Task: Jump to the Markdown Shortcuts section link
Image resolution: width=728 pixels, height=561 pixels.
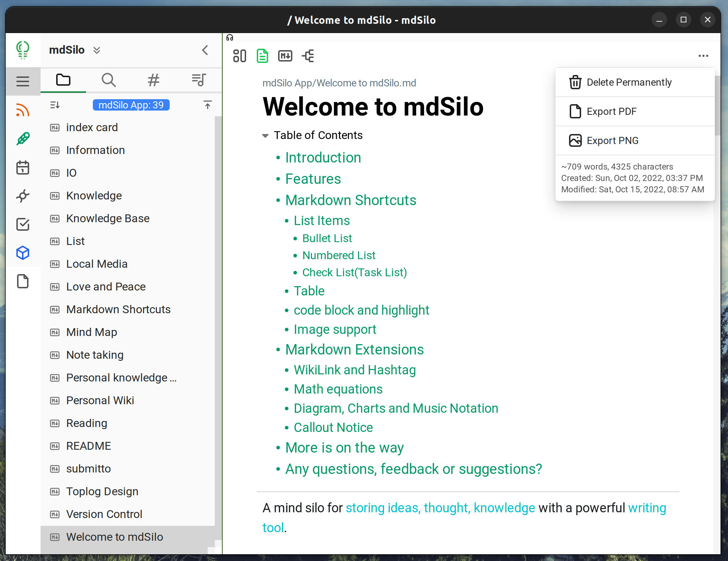Action: click(350, 200)
